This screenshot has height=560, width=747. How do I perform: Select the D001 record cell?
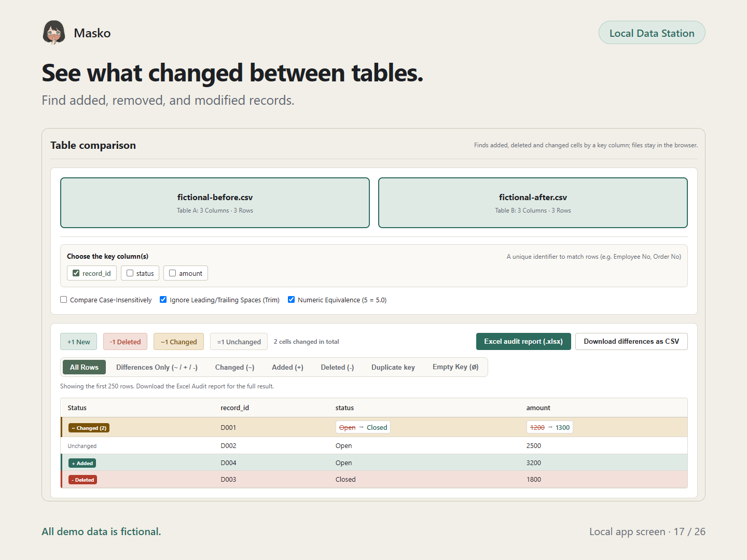pyautogui.click(x=228, y=428)
